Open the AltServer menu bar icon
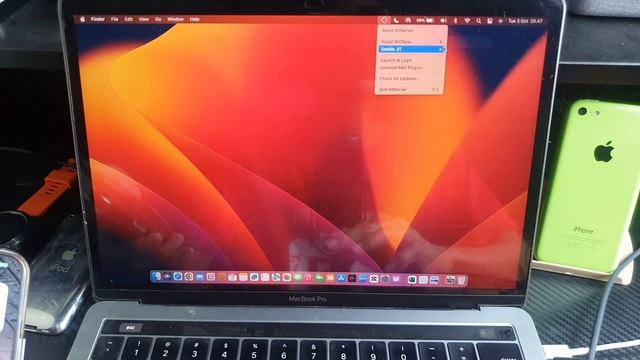 [x=384, y=20]
